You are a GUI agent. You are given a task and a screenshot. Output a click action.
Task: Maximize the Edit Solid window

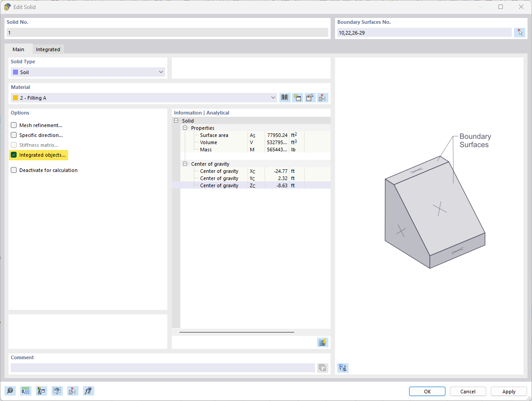pyautogui.click(x=501, y=7)
